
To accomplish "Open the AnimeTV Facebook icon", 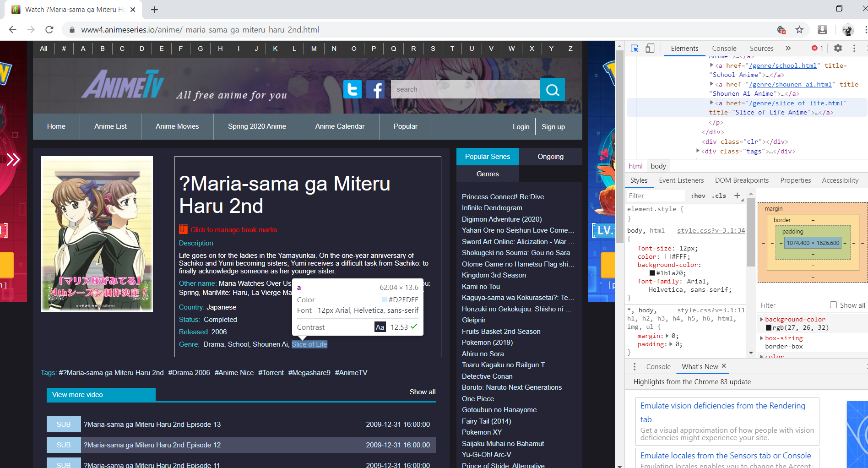I will 375,89.
